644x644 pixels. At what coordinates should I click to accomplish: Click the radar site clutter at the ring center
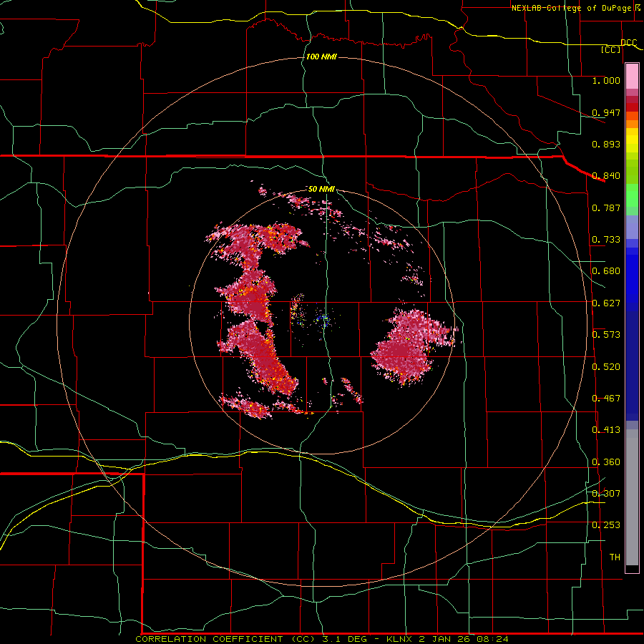point(323,320)
